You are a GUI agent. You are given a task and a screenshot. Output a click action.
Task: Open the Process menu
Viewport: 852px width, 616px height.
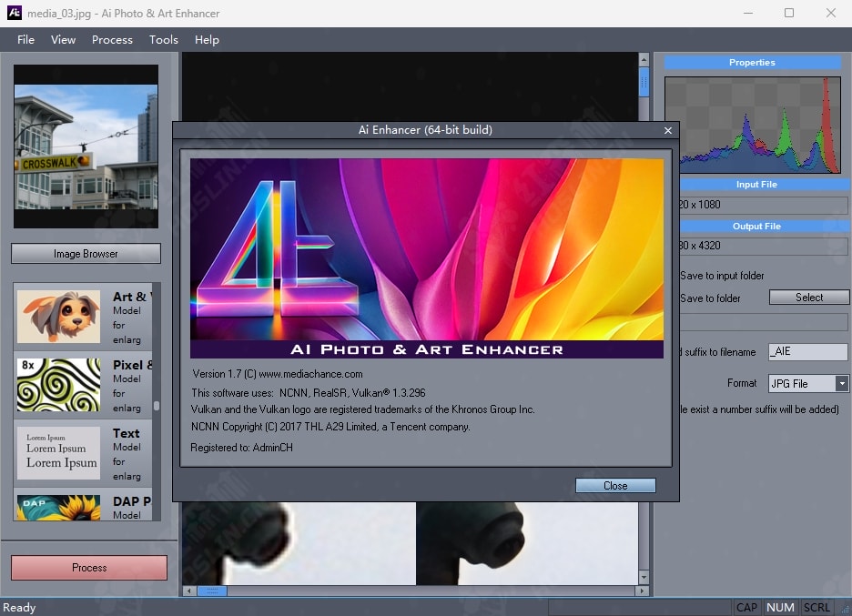click(x=112, y=40)
